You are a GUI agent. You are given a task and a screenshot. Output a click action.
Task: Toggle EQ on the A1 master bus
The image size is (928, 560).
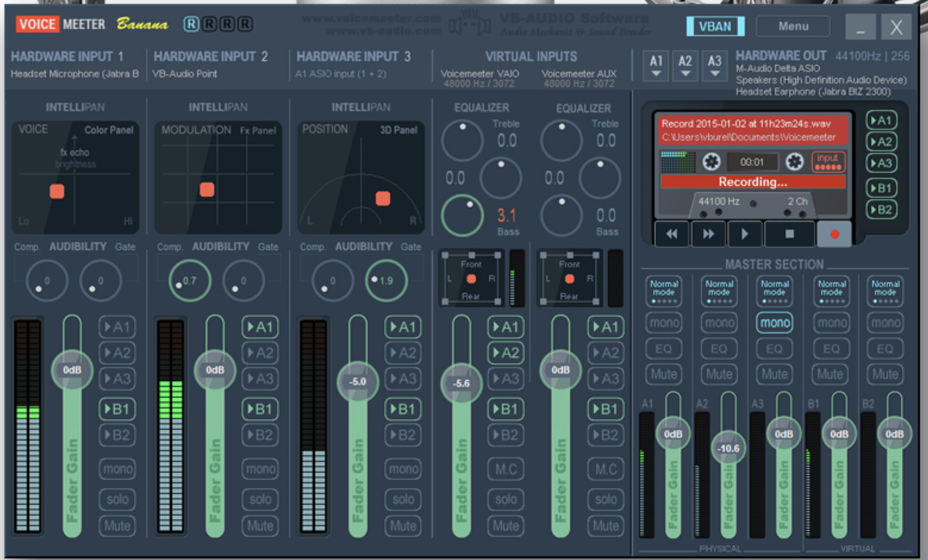663,349
